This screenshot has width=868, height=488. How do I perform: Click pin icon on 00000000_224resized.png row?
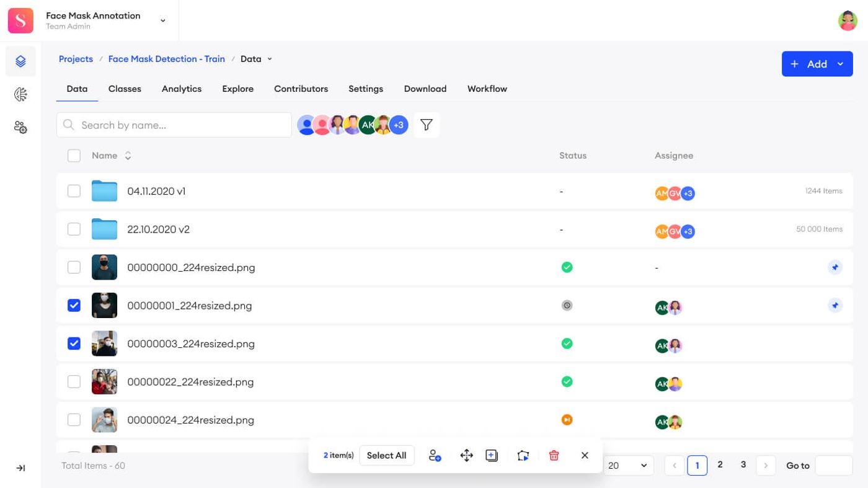(835, 268)
